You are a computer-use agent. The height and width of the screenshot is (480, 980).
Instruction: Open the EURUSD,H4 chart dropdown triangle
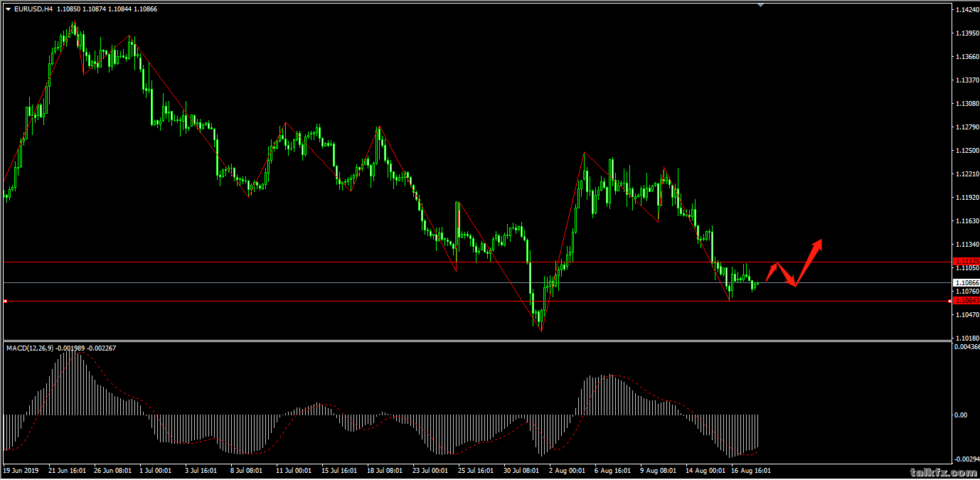coord(9,9)
